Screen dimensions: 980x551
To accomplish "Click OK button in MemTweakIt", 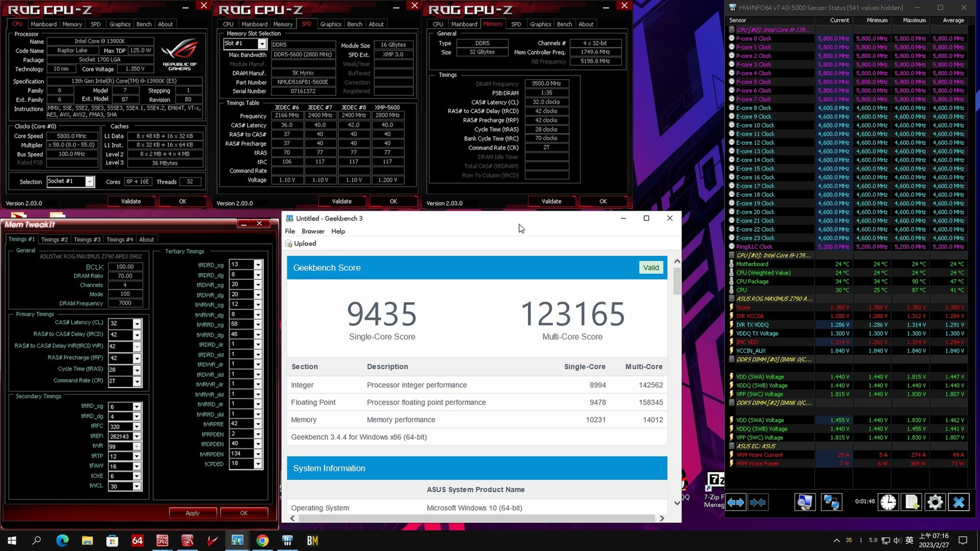I will click(x=244, y=513).
